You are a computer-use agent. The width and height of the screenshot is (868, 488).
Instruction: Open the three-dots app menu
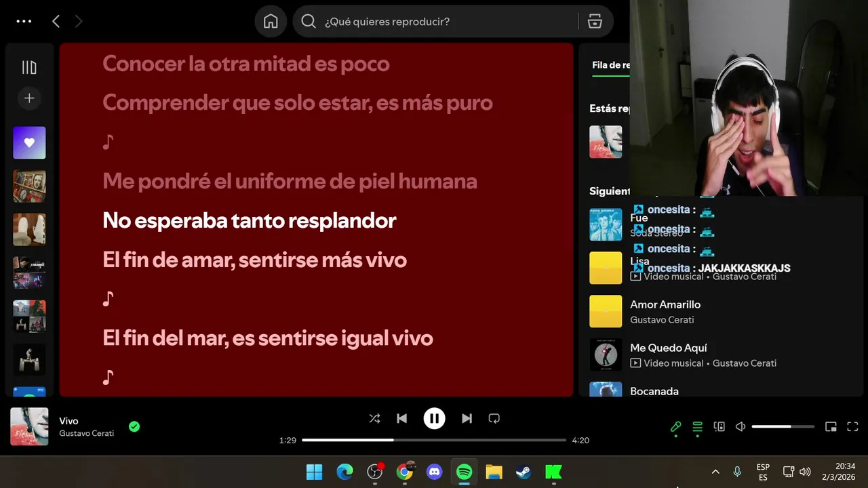[x=24, y=21]
